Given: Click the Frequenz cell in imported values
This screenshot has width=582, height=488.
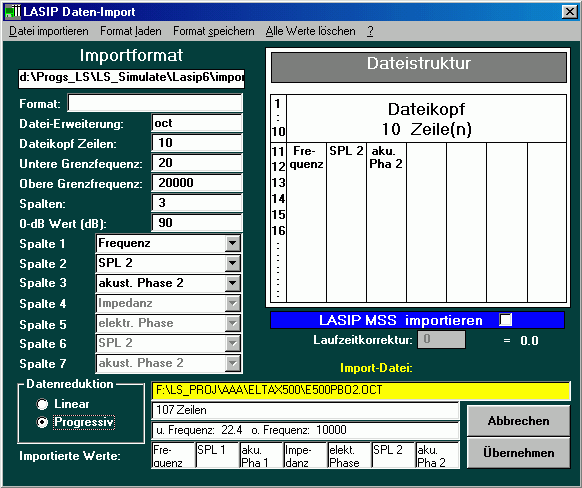Looking at the screenshot, I should coord(173,455).
